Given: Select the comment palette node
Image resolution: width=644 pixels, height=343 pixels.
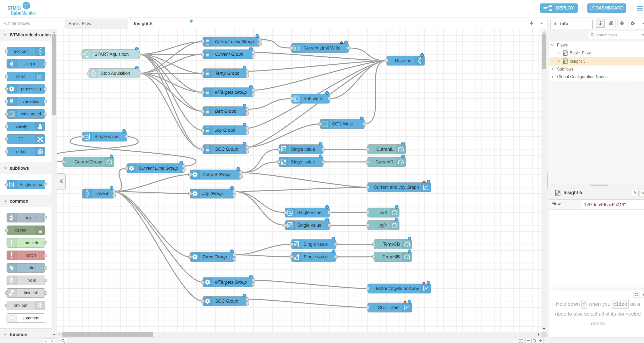Looking at the screenshot, I should (26, 318).
